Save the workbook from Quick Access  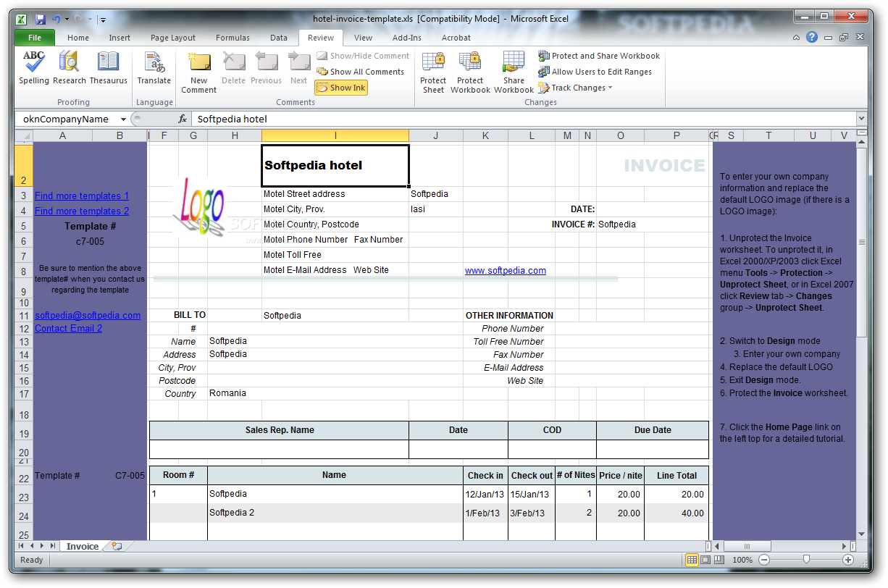click(x=41, y=20)
